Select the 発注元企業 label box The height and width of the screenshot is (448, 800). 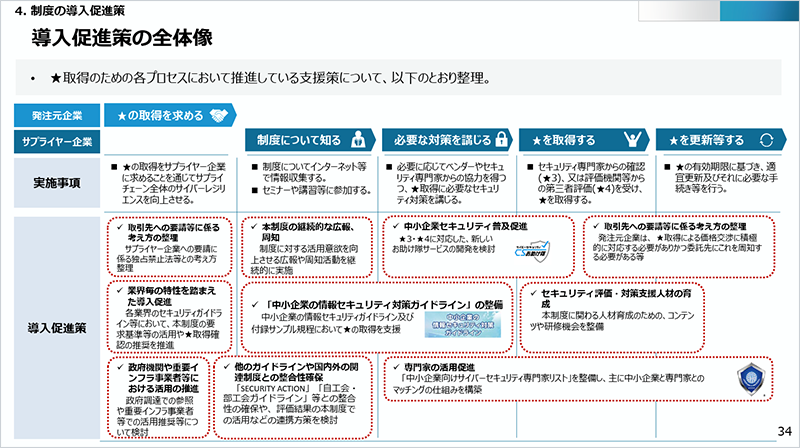pos(57,116)
